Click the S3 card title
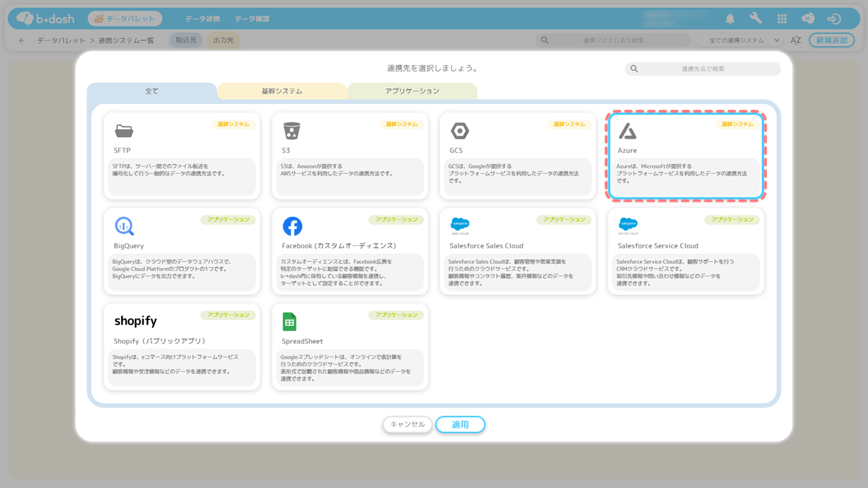 (286, 151)
